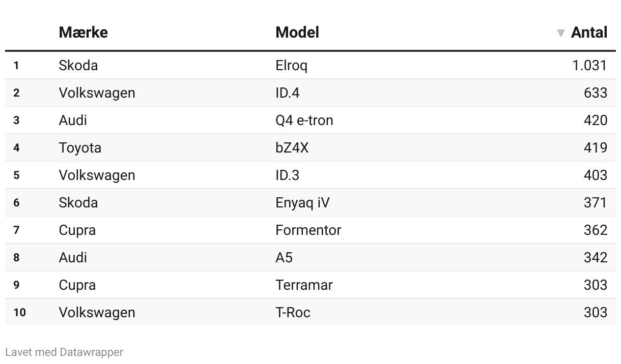
Task: Click the sort arrow beside Antal
Action: (x=561, y=33)
